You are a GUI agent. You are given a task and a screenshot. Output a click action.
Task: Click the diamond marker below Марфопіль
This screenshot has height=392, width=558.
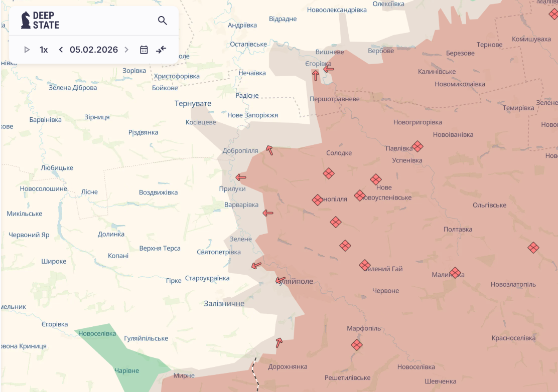click(357, 345)
